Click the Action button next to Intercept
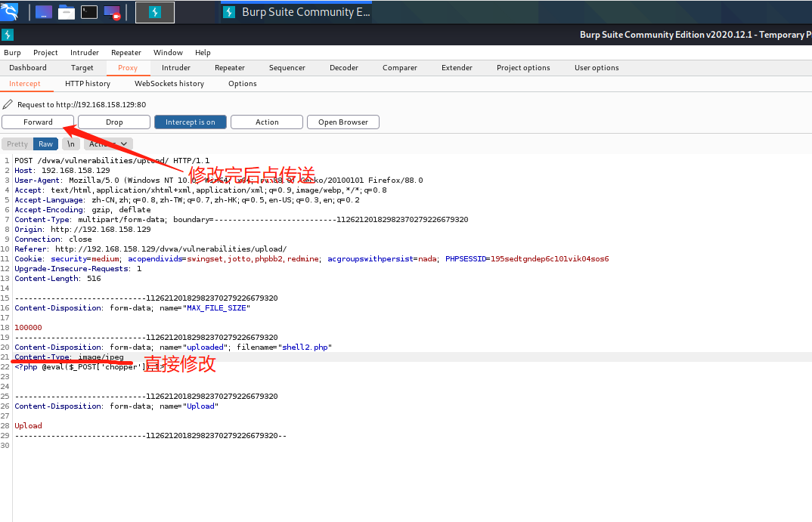This screenshot has height=522, width=812. pyautogui.click(x=267, y=122)
